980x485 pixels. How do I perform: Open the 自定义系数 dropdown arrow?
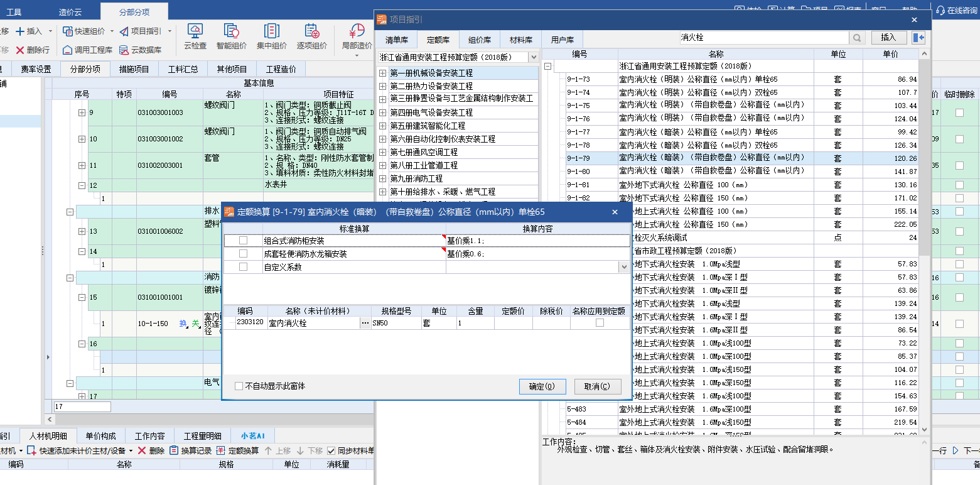[x=623, y=267]
